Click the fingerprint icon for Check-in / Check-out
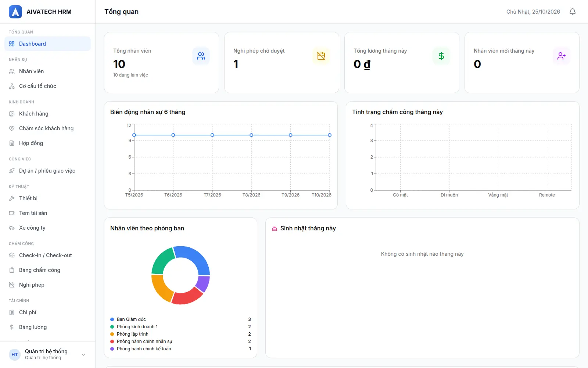 [12, 255]
